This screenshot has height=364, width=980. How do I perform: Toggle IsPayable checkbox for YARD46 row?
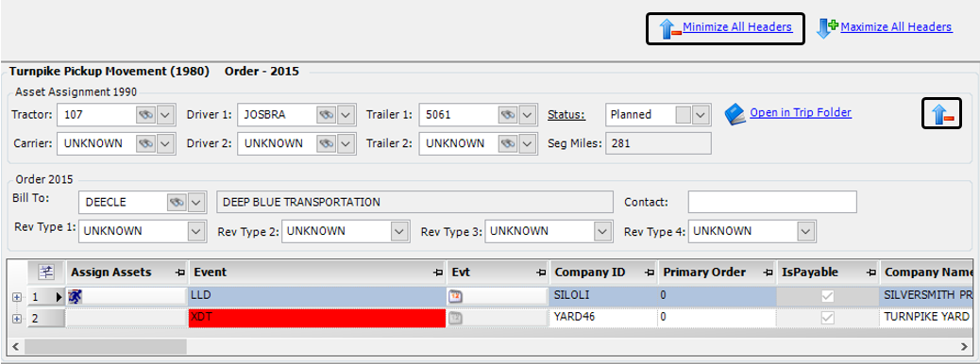click(x=827, y=318)
